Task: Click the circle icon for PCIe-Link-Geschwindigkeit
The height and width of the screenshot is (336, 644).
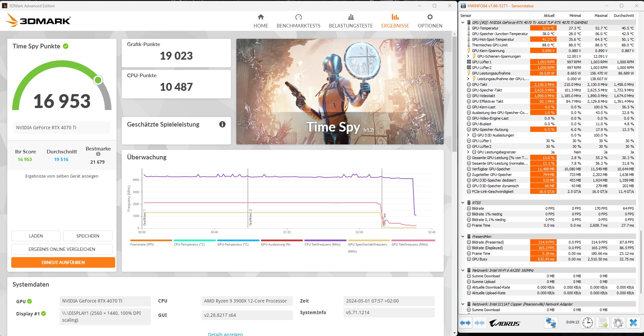Action: (469, 192)
